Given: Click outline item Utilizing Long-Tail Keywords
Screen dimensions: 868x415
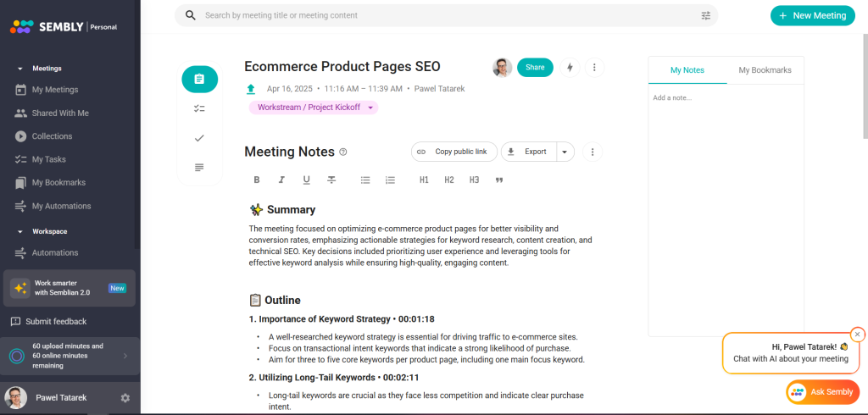Looking at the screenshot, I should (x=334, y=378).
